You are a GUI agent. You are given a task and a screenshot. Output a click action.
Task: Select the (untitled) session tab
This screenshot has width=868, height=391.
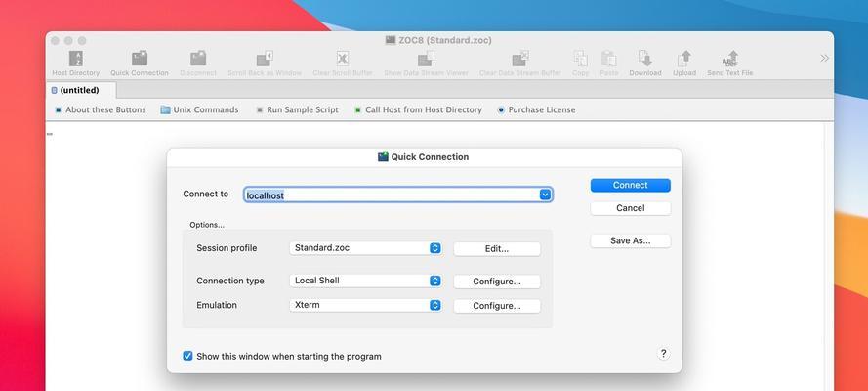point(81,90)
